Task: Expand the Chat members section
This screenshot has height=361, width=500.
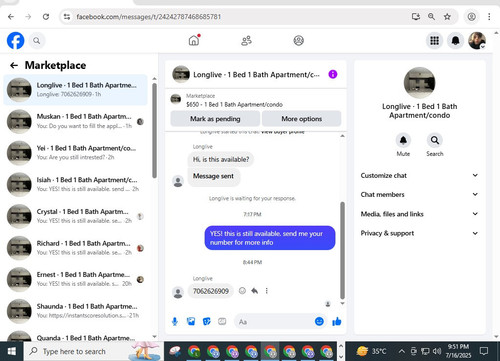Action: 419,194
